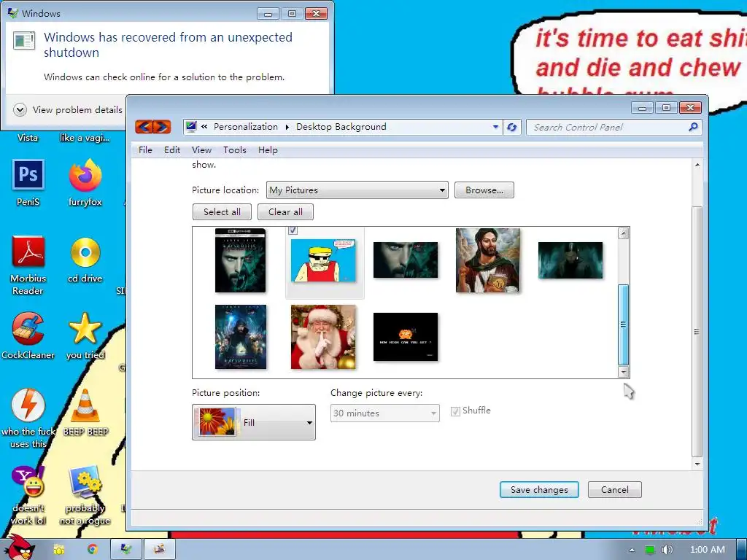This screenshot has width=747, height=560.
Task: Refresh the Desktop Background address bar
Action: (511, 127)
